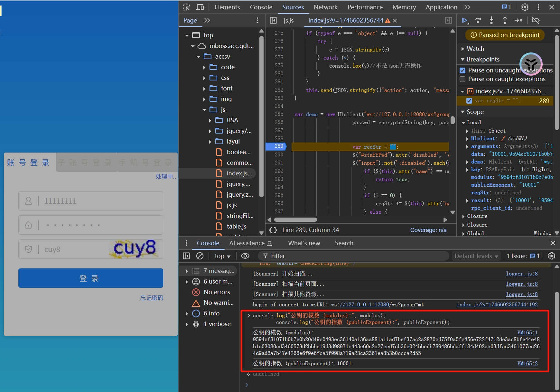Switch to the Network tab

point(325,7)
